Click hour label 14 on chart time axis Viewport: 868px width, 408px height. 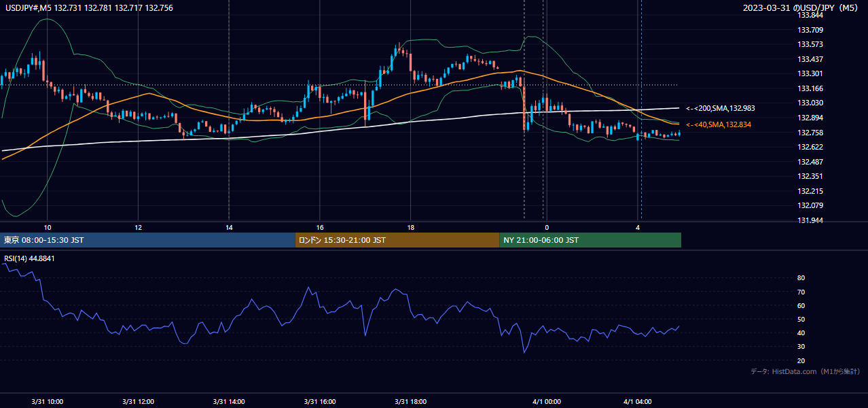pyautogui.click(x=229, y=227)
